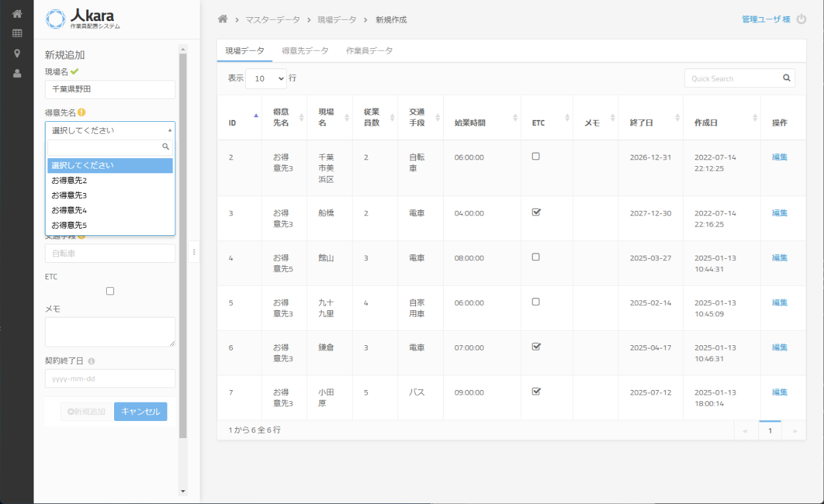Select お得意先4 from the dropdown list

tap(69, 210)
